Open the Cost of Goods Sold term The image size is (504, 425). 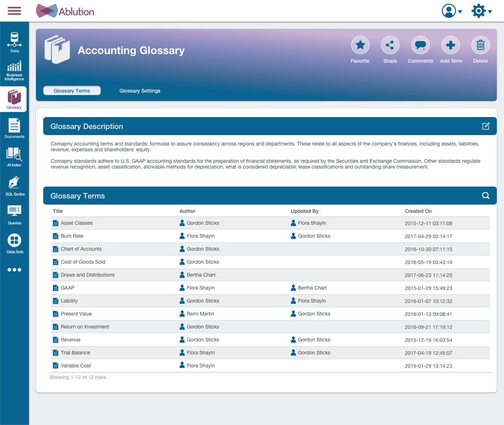click(83, 261)
